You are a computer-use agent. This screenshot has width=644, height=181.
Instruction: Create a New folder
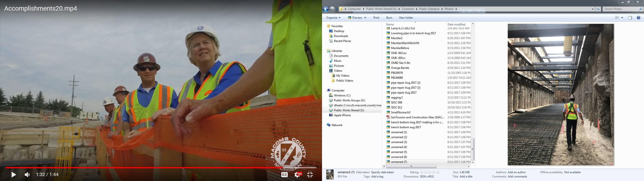coord(406,18)
